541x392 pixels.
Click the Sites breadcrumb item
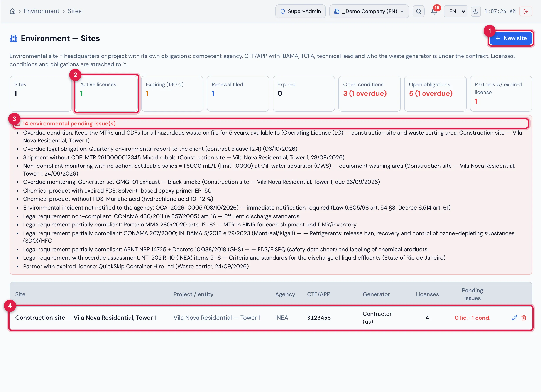[x=74, y=11]
